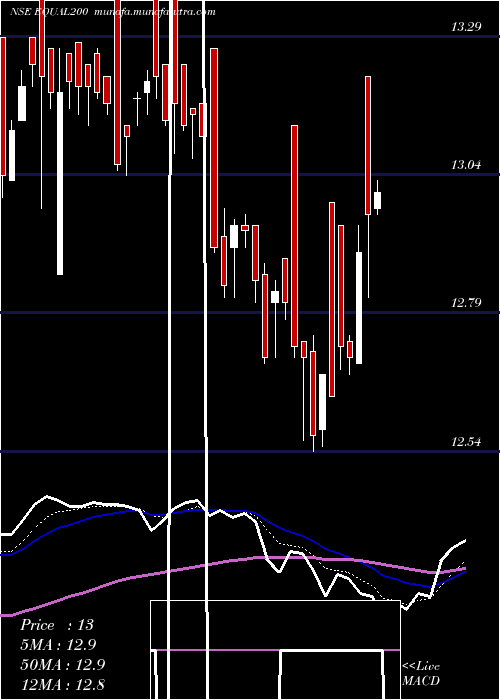This screenshot has height=700, width=500.
Task: Click the thick white moving average line end
Action: point(464,541)
